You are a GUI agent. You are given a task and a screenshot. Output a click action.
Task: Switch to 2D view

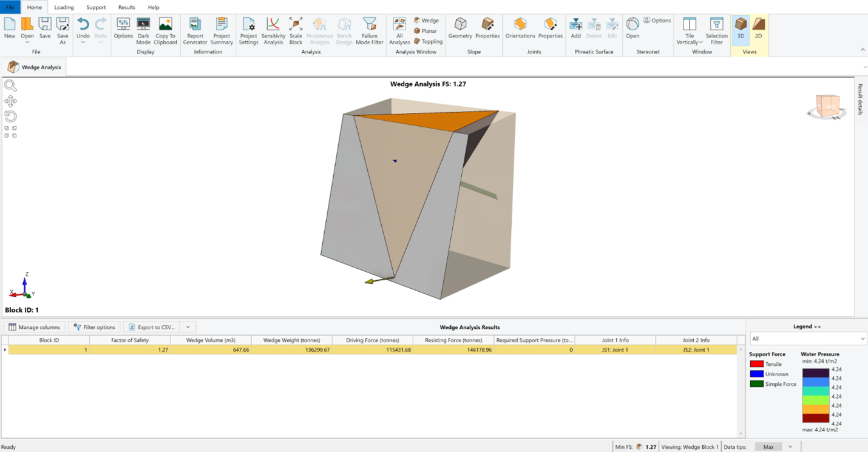tap(758, 28)
